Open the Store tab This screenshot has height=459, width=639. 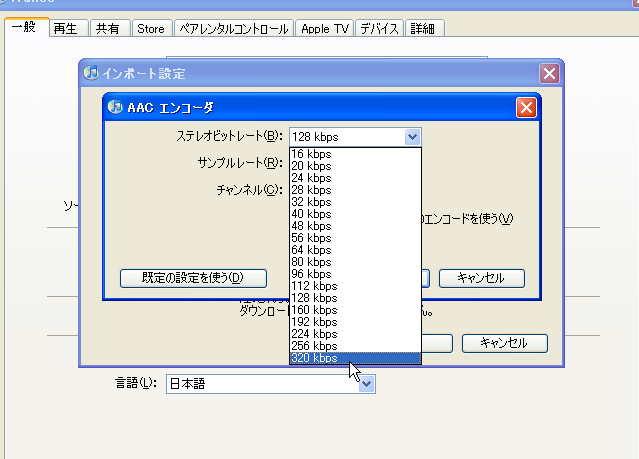click(x=152, y=29)
